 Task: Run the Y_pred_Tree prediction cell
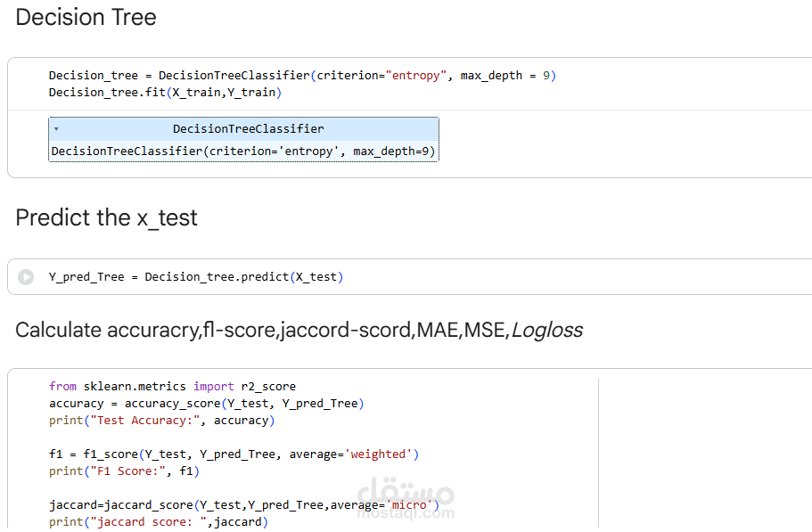tap(26, 277)
